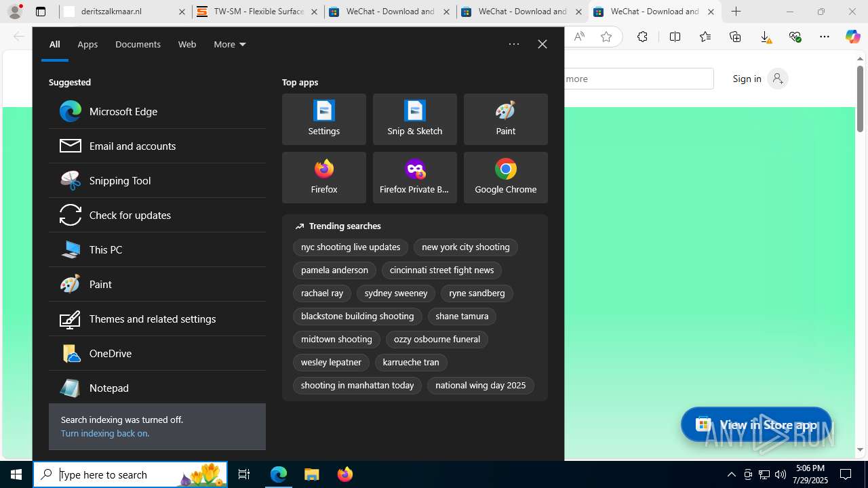This screenshot has height=488, width=868.
Task: Open a new Edge browser tab
Action: click(x=736, y=12)
